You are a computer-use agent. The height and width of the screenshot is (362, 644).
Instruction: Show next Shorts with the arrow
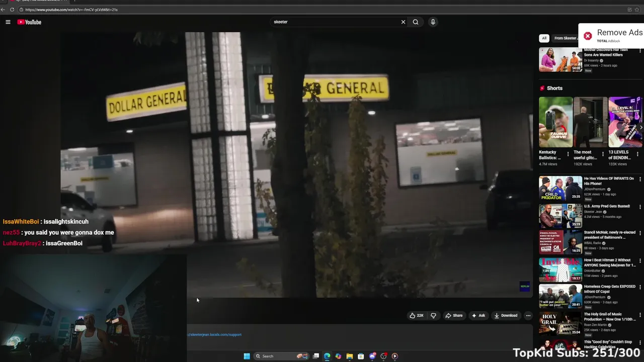[x=640, y=128]
